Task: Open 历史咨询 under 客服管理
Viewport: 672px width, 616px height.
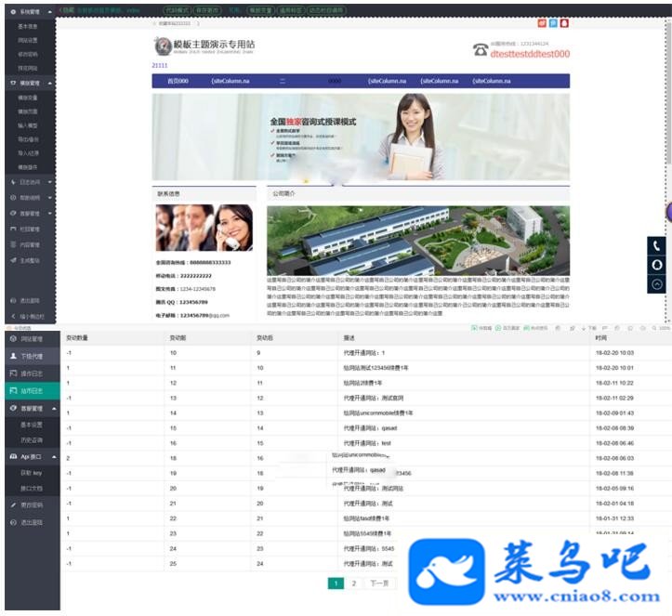Action: point(32,440)
